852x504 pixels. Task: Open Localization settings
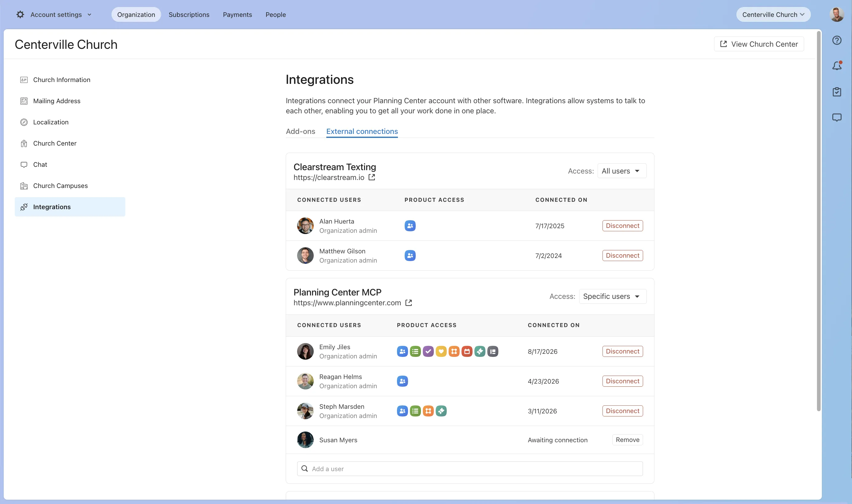tap(70, 122)
